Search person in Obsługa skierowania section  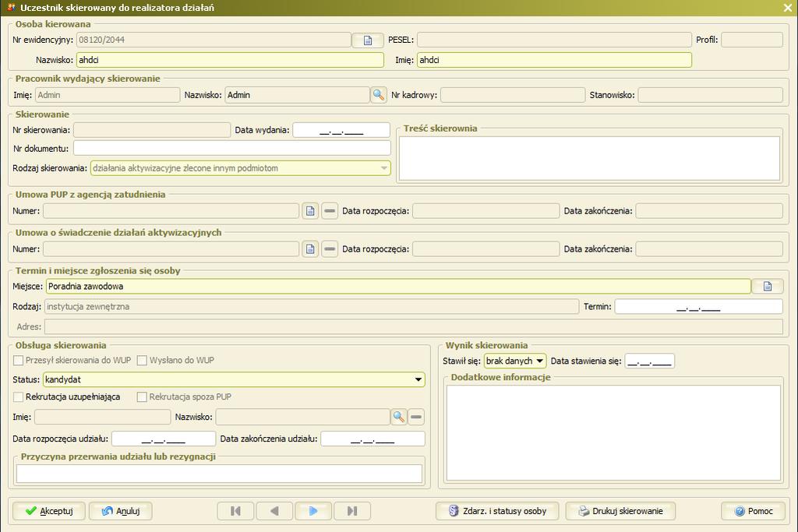coord(398,417)
